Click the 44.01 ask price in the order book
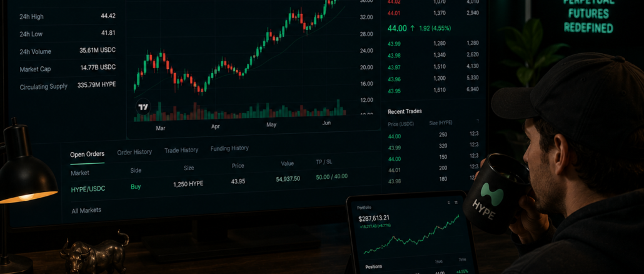 394,13
